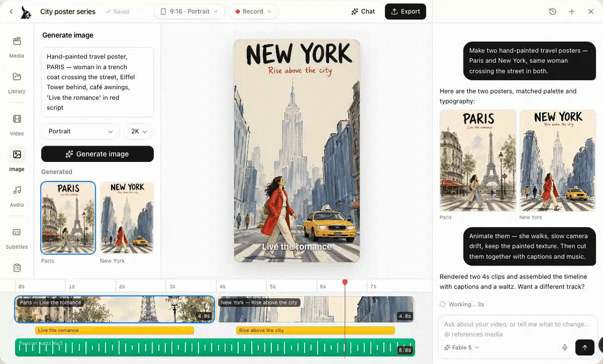Select the generated New York thumbnail
Viewport: 603px width, 364px height.
click(127, 218)
